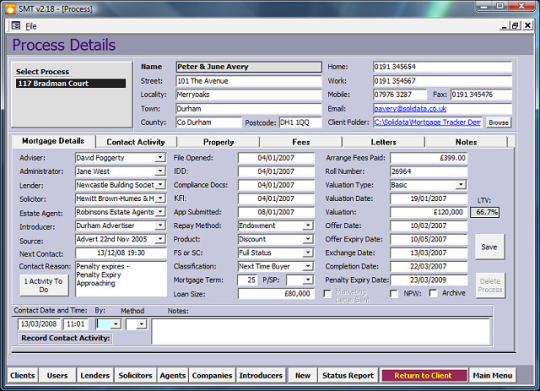Close the inner Process window
540x391 pixels.
[527, 25]
